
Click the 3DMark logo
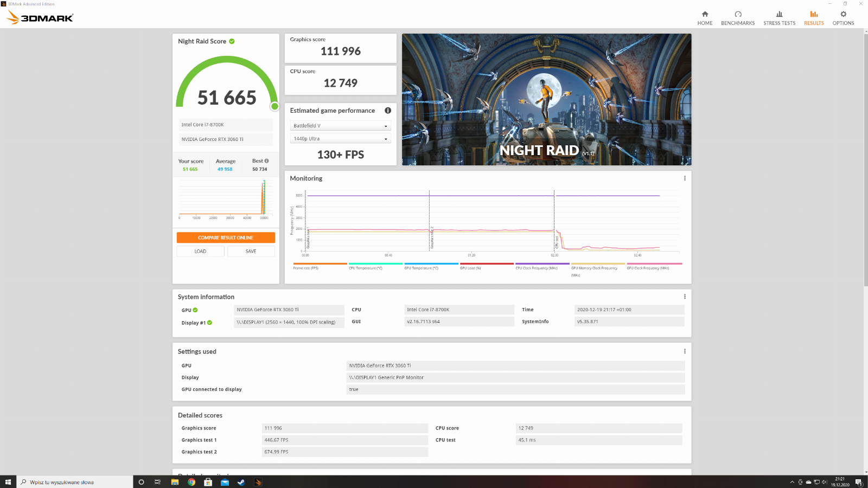coord(40,18)
